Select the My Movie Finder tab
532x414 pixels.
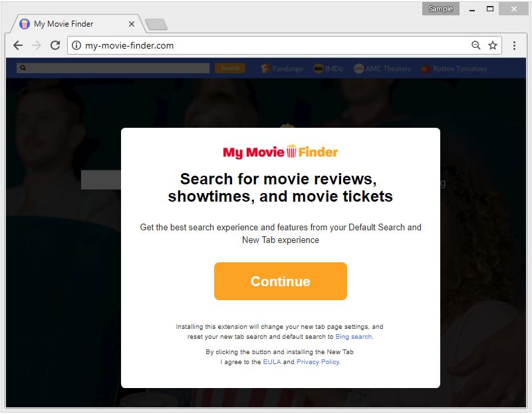click(x=76, y=24)
